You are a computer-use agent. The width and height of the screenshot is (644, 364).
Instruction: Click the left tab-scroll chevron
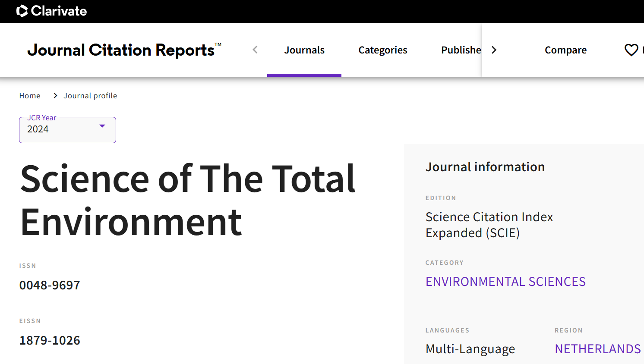pyautogui.click(x=255, y=50)
